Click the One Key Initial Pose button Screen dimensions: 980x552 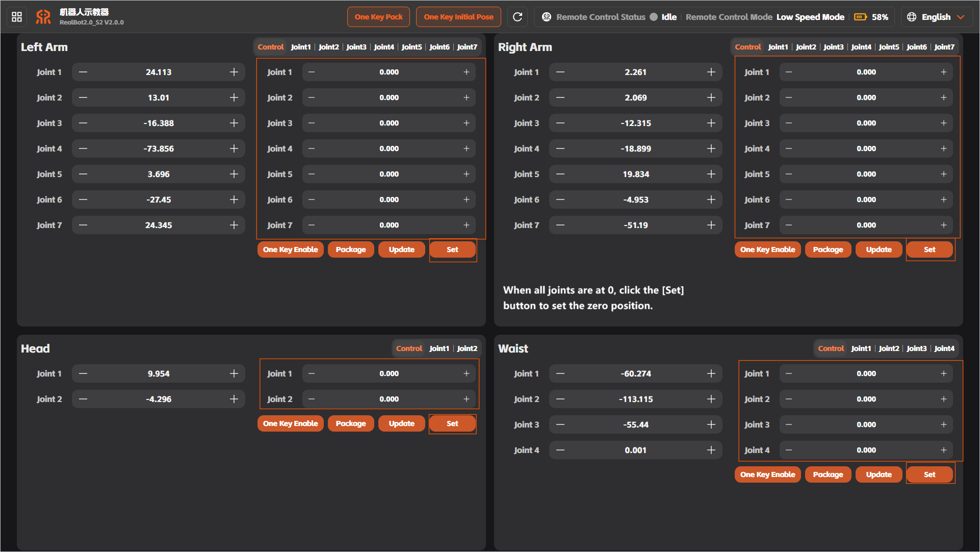pos(458,17)
